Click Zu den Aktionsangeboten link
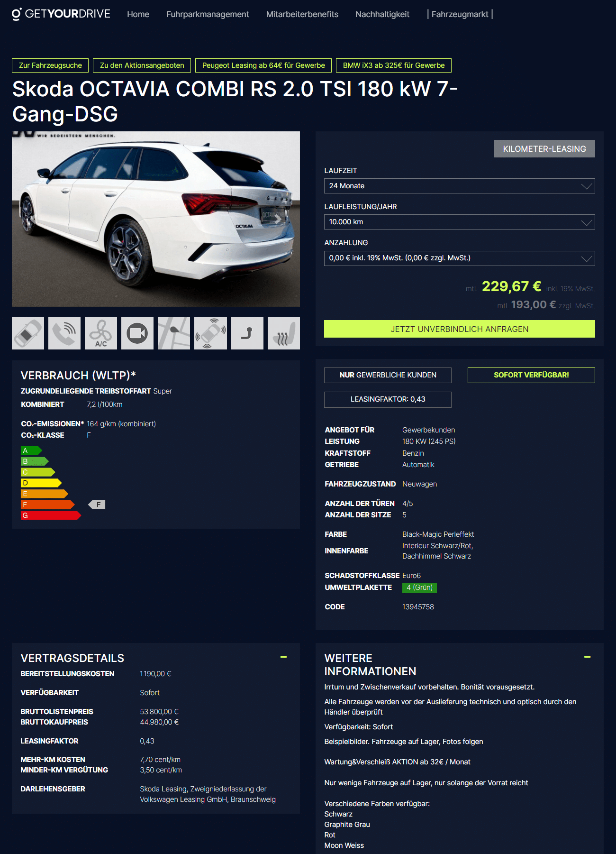This screenshot has height=854, width=616. pos(142,65)
